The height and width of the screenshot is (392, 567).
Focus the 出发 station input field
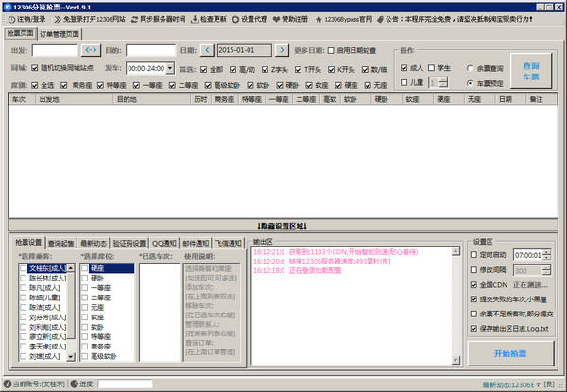click(x=55, y=50)
